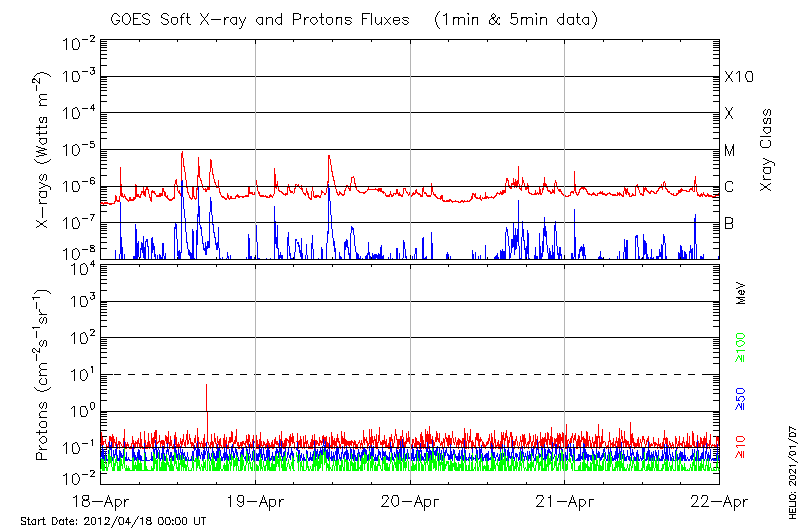
Task: Click the red ≥10 MeV legend label
Action: pyautogui.click(x=742, y=446)
